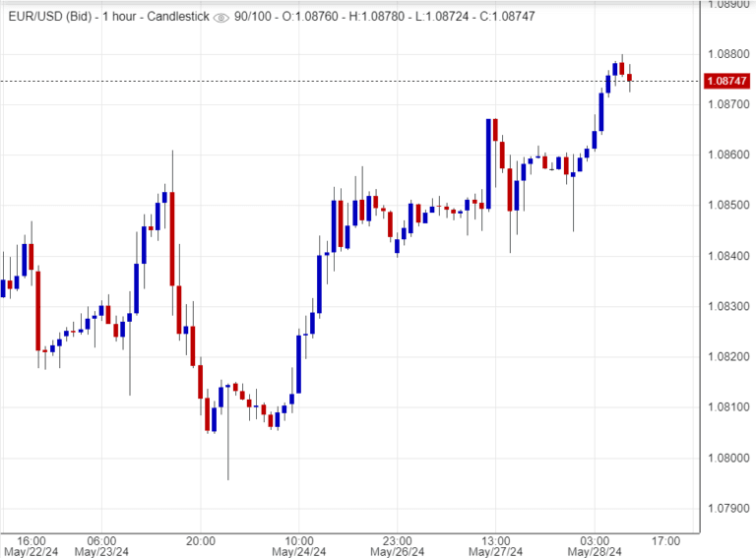Image resolution: width=756 pixels, height=558 pixels.
Task: Select the last red candlestick at current price
Action: coord(630,77)
